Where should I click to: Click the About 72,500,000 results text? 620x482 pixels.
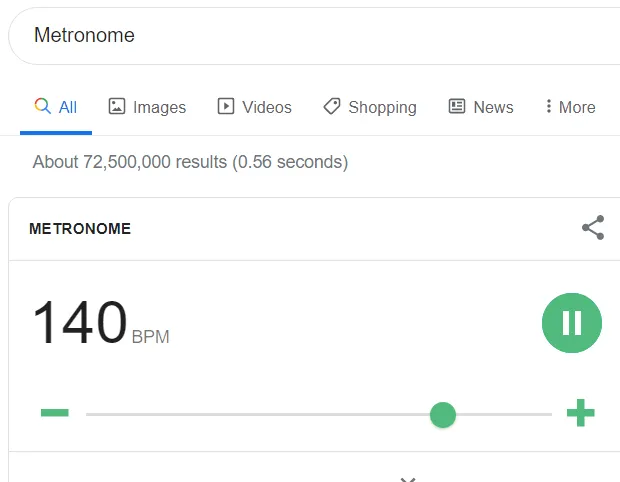[190, 161]
